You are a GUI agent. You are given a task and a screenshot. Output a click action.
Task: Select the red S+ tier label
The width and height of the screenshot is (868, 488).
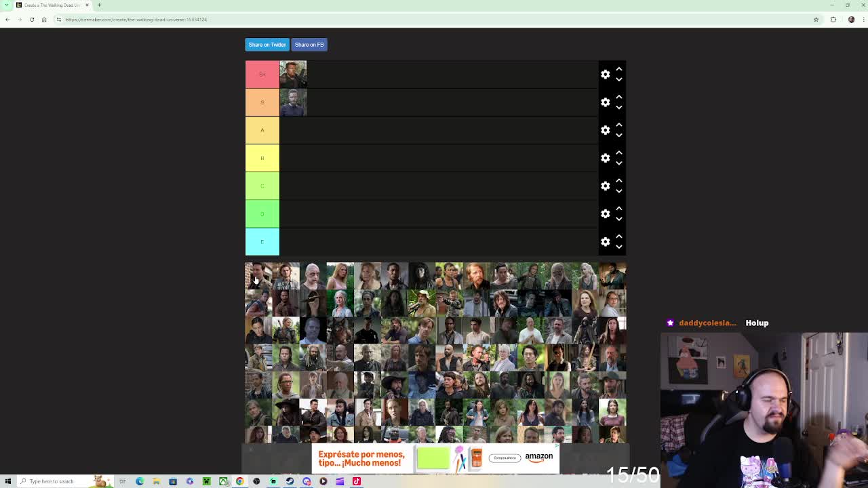pyautogui.click(x=262, y=74)
